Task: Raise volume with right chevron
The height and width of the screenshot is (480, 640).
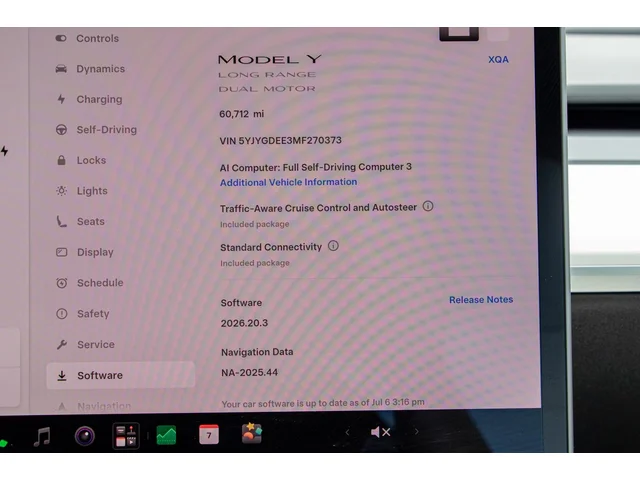Action: click(x=416, y=431)
